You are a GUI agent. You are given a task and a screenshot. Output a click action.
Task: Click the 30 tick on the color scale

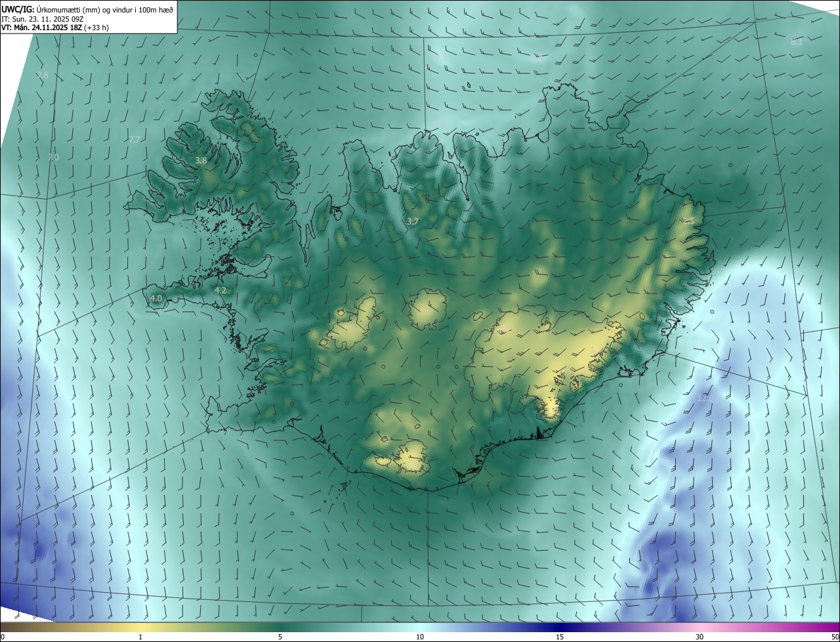click(x=700, y=637)
